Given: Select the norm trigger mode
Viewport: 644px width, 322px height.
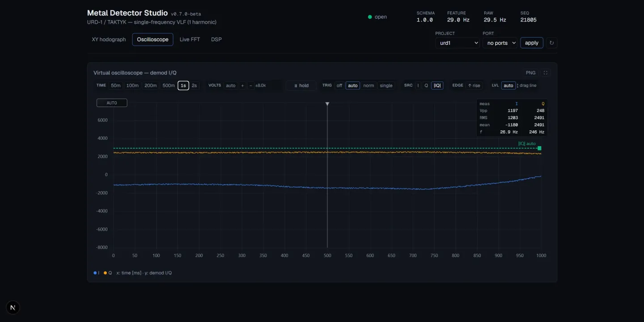Looking at the screenshot, I should pos(369,86).
